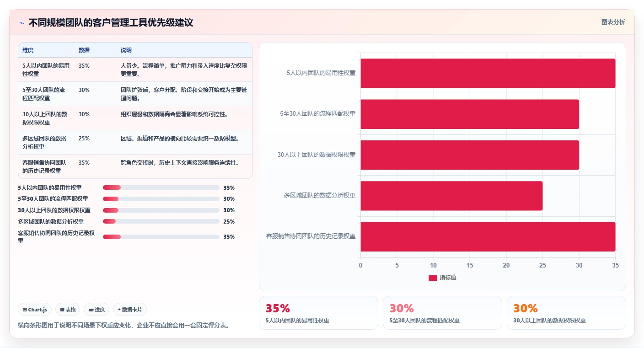Select the Chart.js tag chip
The width and height of the screenshot is (644, 348).
(35, 310)
